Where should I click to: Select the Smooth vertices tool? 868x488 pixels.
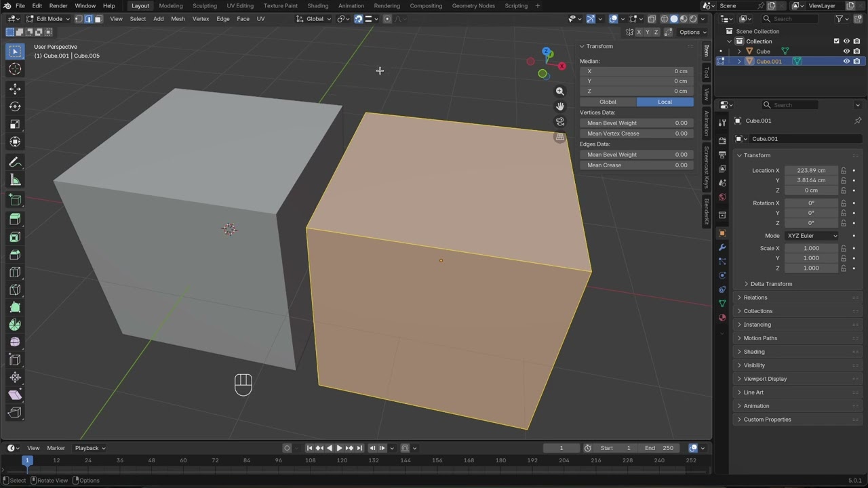[x=15, y=342]
